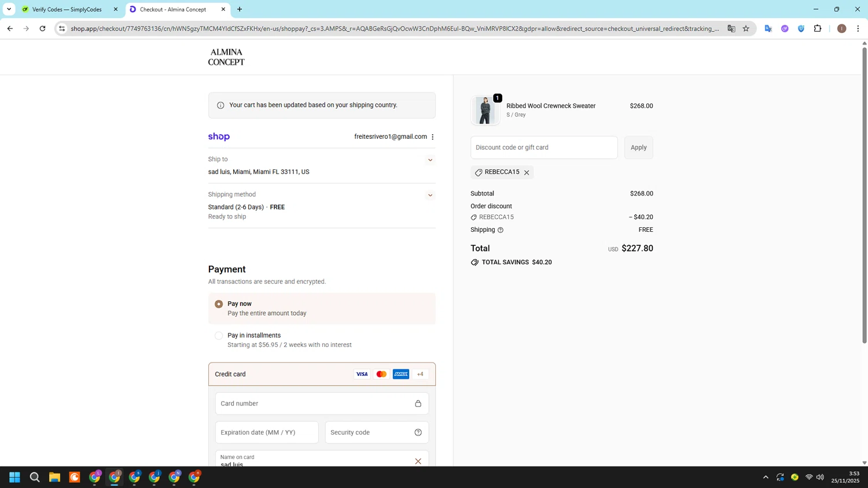This screenshot has width=868, height=488.
Task: Open Chrome three-dot menu
Action: pos(858,28)
